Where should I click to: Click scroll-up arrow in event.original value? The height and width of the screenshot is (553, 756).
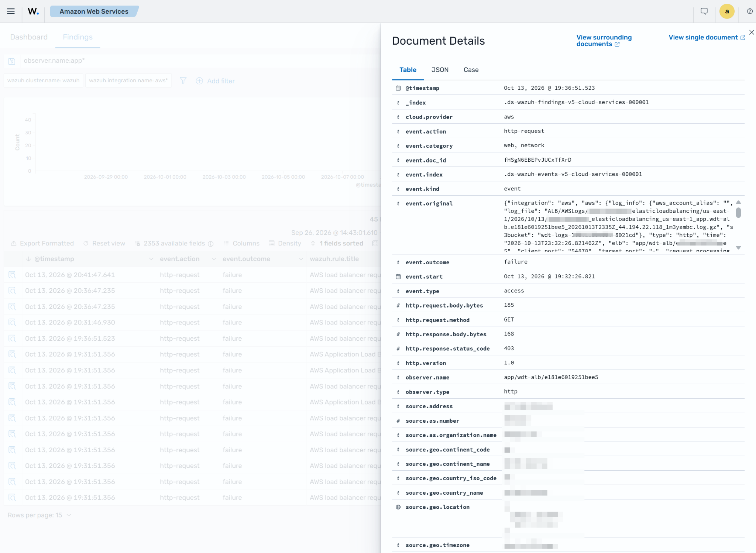[x=738, y=202]
